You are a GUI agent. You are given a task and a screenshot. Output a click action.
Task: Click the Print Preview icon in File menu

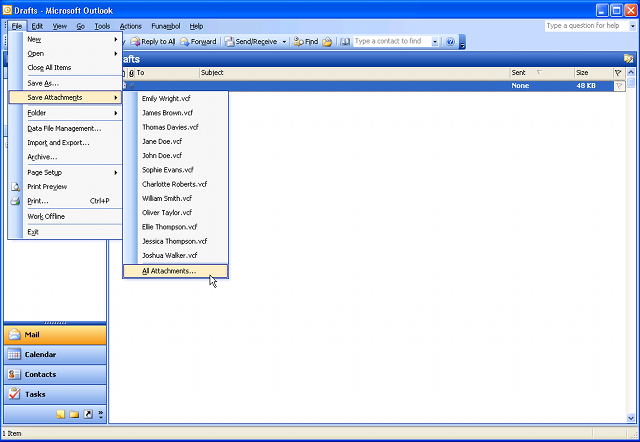click(15, 187)
